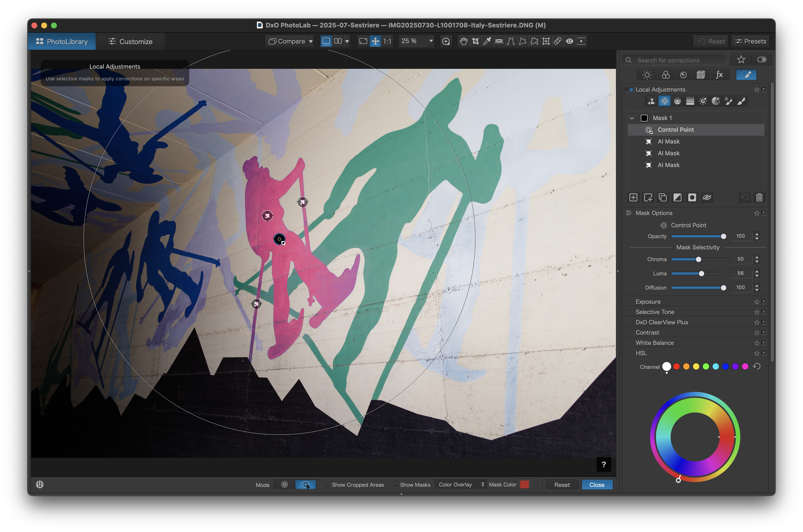The image size is (803, 532).
Task: Select the Crop tool in toolbar
Action: [475, 41]
